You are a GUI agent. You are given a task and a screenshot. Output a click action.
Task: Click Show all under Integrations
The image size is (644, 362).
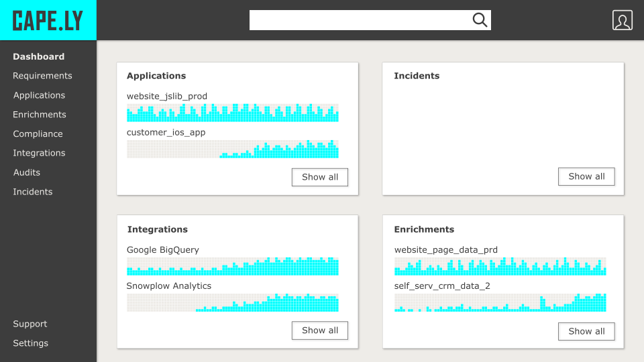point(319,330)
